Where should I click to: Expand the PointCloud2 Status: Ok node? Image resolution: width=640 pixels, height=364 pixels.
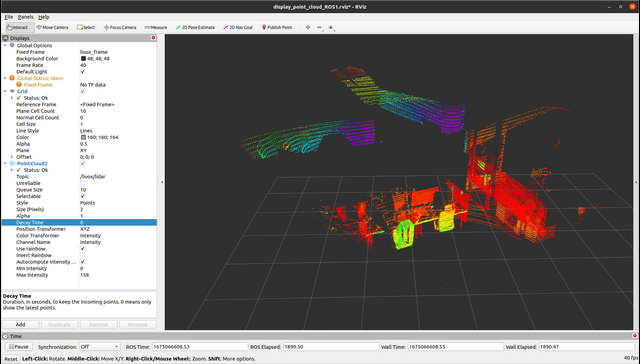click(x=12, y=170)
